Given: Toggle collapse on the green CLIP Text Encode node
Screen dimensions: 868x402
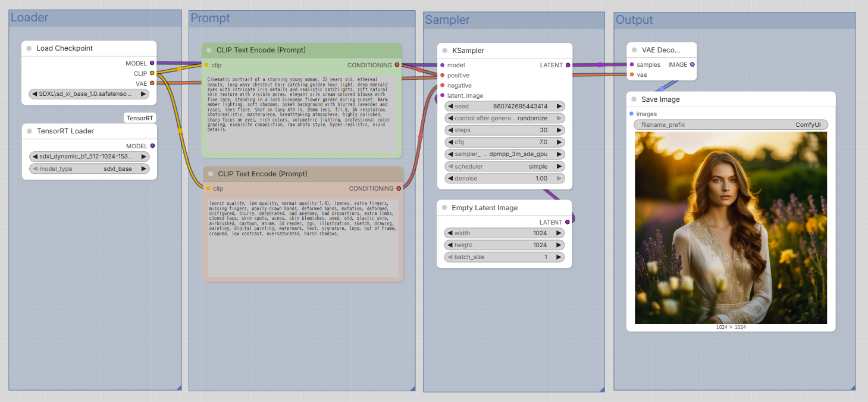Looking at the screenshot, I should coord(209,50).
